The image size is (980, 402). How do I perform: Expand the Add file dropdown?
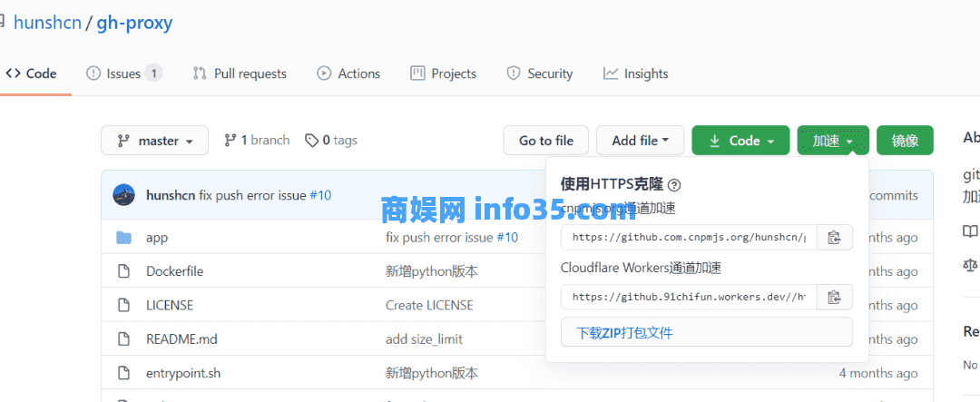tap(640, 141)
